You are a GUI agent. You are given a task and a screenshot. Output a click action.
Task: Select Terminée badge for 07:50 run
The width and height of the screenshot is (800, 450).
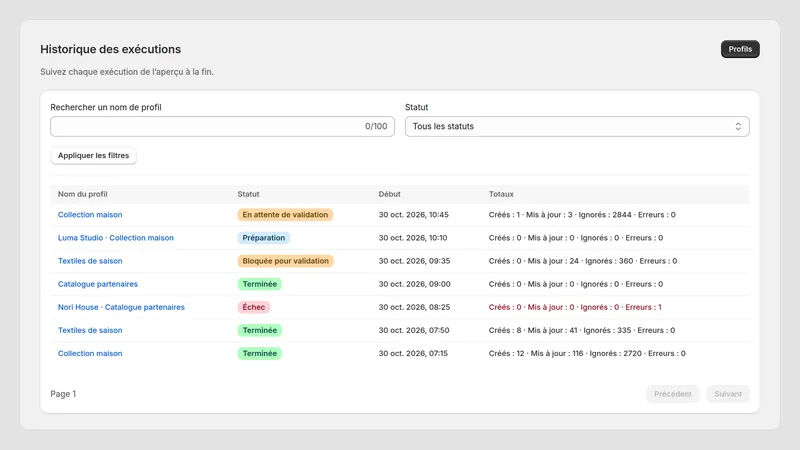(259, 330)
